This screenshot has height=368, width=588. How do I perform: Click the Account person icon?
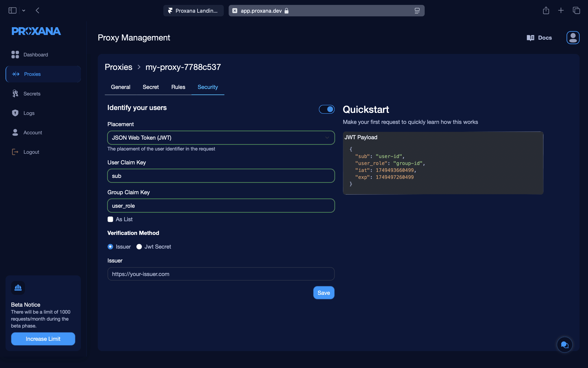pyautogui.click(x=15, y=132)
